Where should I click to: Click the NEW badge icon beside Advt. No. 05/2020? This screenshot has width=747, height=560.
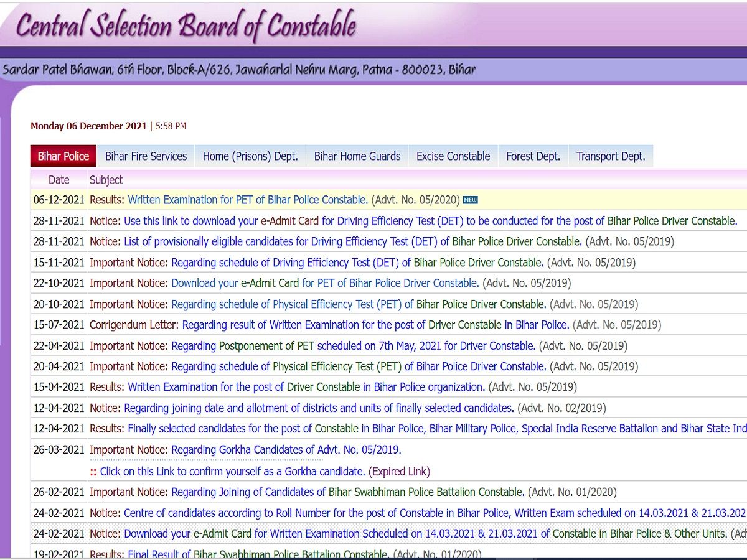click(x=470, y=200)
